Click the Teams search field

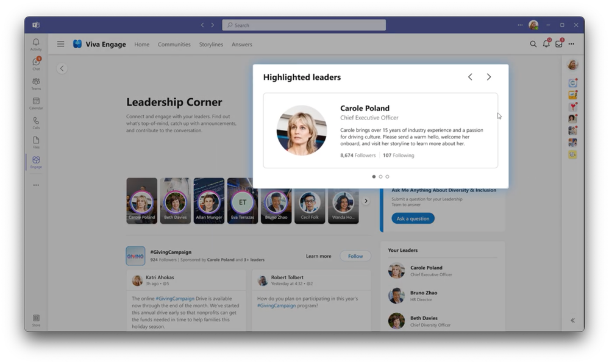coord(304,25)
